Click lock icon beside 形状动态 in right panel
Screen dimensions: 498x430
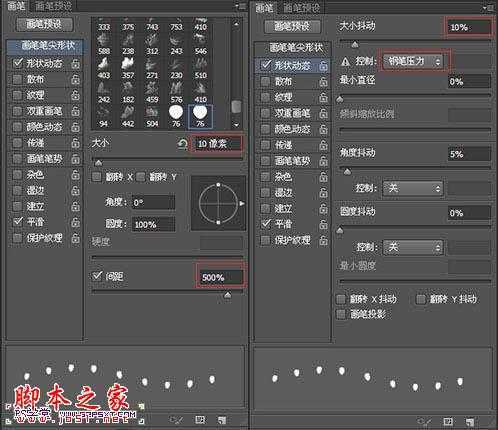pyautogui.click(x=323, y=65)
